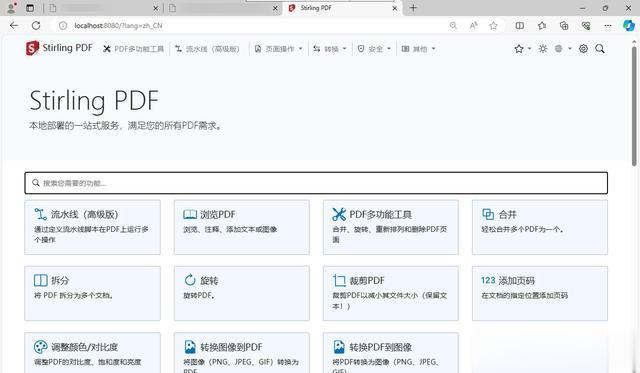
Task: Reload the page with refresh button
Action: 36,25
